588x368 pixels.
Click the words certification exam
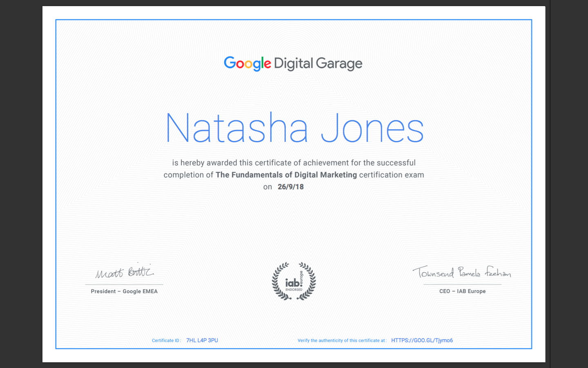pos(392,175)
